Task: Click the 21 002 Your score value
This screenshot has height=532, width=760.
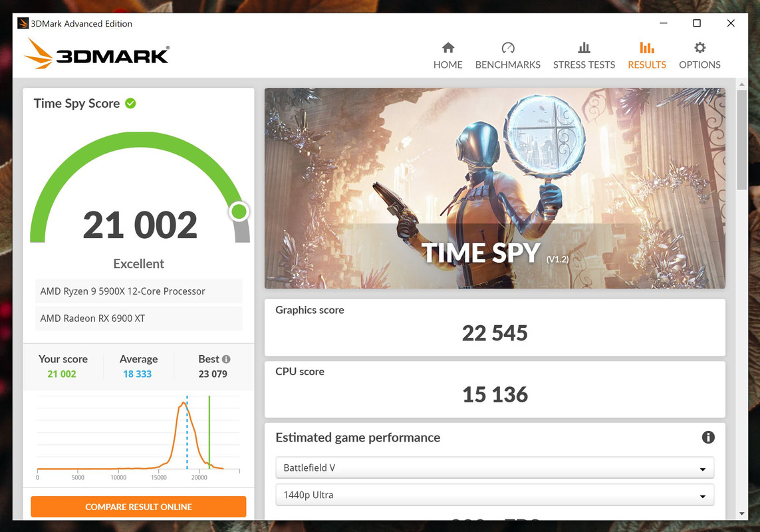Action: [62, 374]
